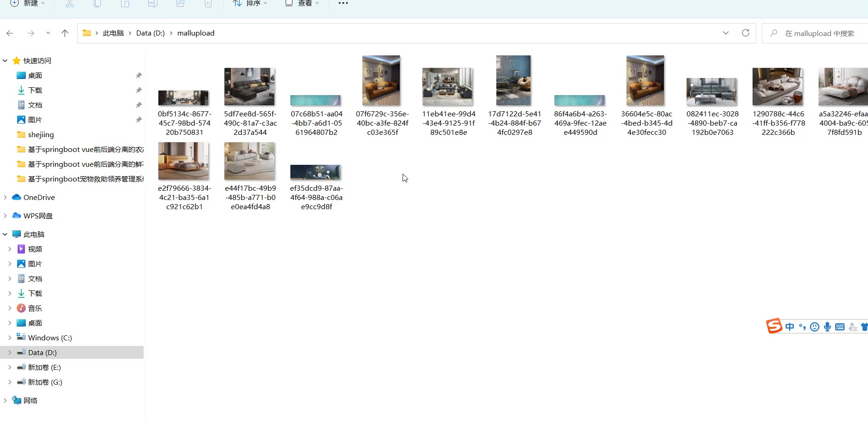Open the IME soft keyboard icon
This screenshot has width=868, height=423.
point(840,327)
